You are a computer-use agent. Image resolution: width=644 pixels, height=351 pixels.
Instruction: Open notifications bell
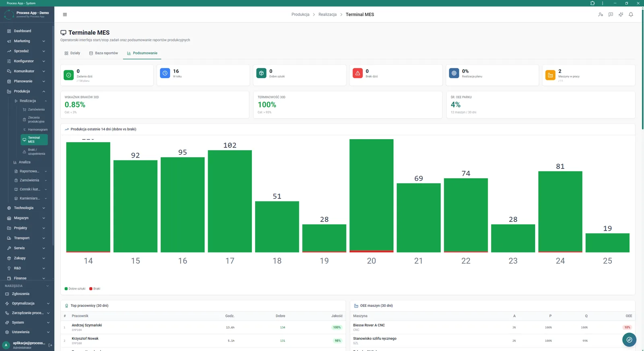click(631, 14)
